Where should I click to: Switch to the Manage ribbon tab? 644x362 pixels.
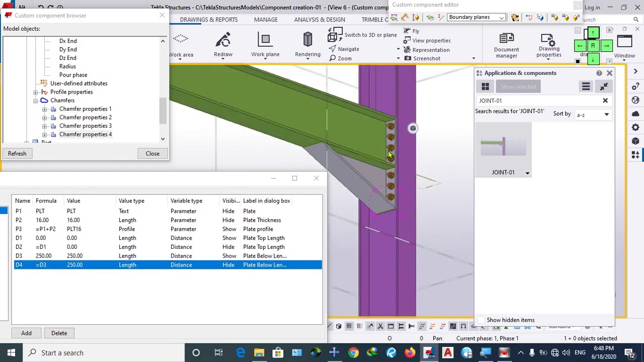[266, 20]
